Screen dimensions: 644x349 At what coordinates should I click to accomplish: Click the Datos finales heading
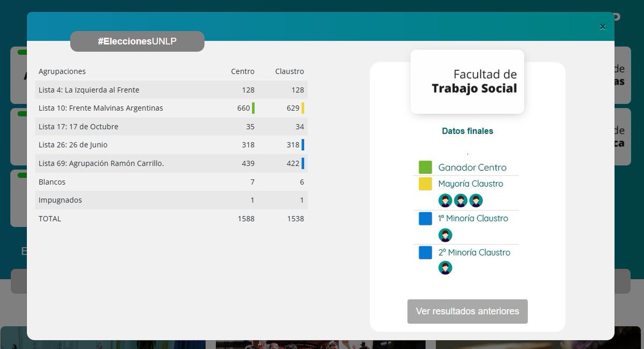click(x=467, y=131)
